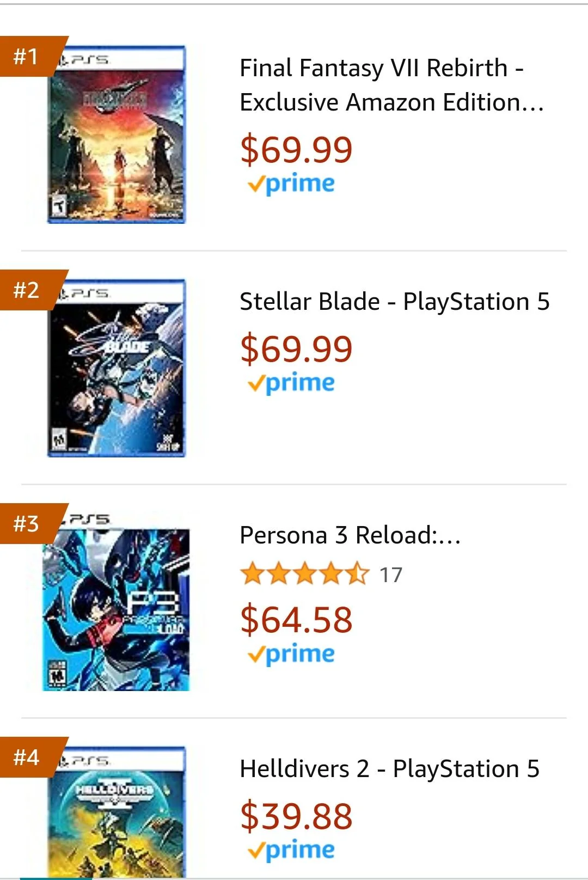
Task: Click the $39.88 price of Helldivers 2
Action: click(x=297, y=816)
